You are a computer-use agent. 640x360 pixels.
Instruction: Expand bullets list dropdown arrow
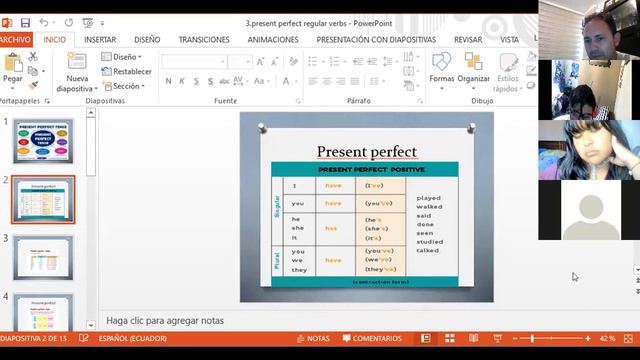point(323,62)
